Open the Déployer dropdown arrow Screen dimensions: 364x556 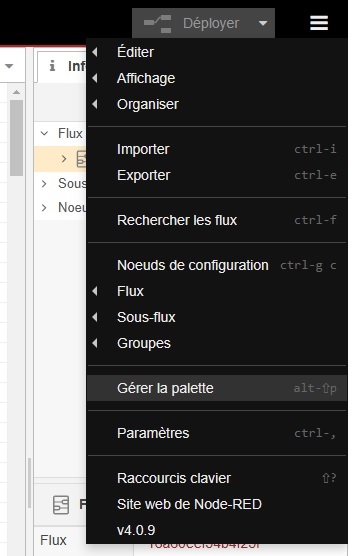pos(263,23)
